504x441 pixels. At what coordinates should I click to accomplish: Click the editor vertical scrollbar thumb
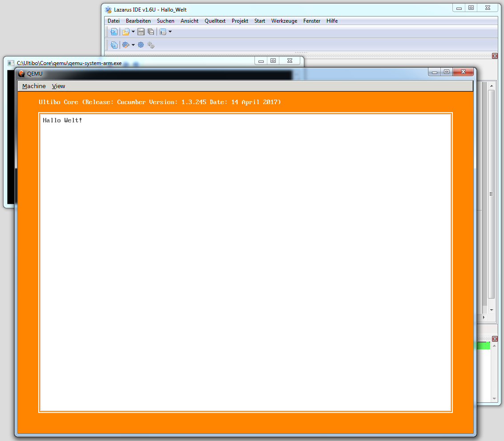491,194
